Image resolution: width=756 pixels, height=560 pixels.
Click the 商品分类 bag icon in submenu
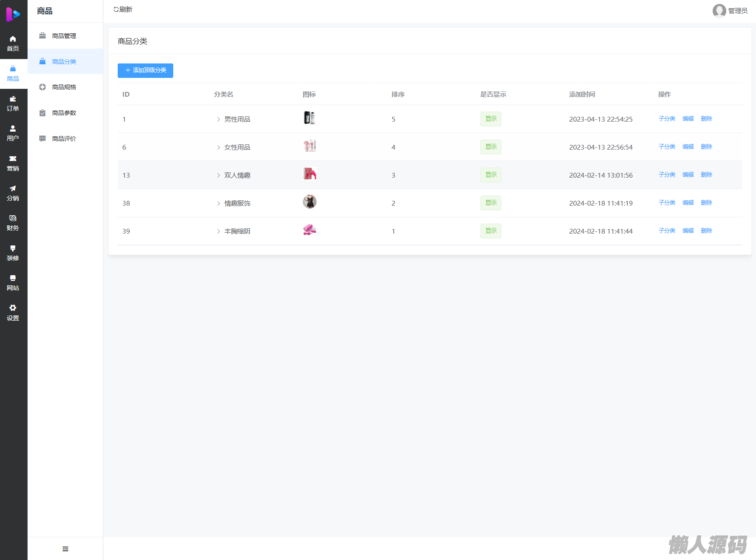(42, 62)
